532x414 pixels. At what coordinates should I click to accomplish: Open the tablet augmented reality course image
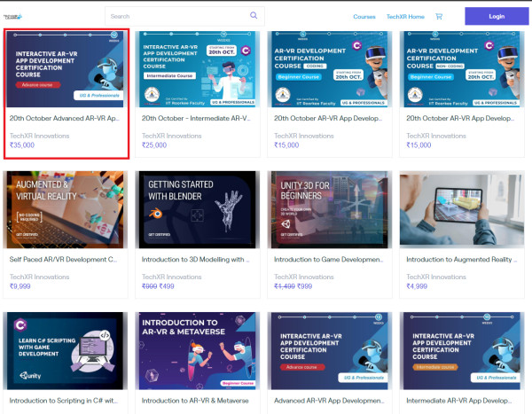tap(462, 210)
